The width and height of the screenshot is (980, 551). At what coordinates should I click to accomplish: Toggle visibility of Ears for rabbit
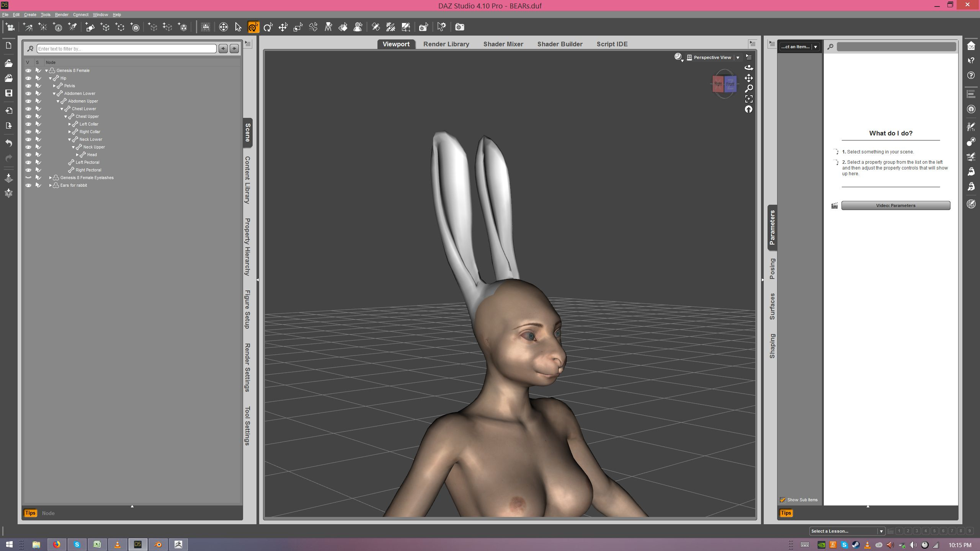click(x=28, y=185)
